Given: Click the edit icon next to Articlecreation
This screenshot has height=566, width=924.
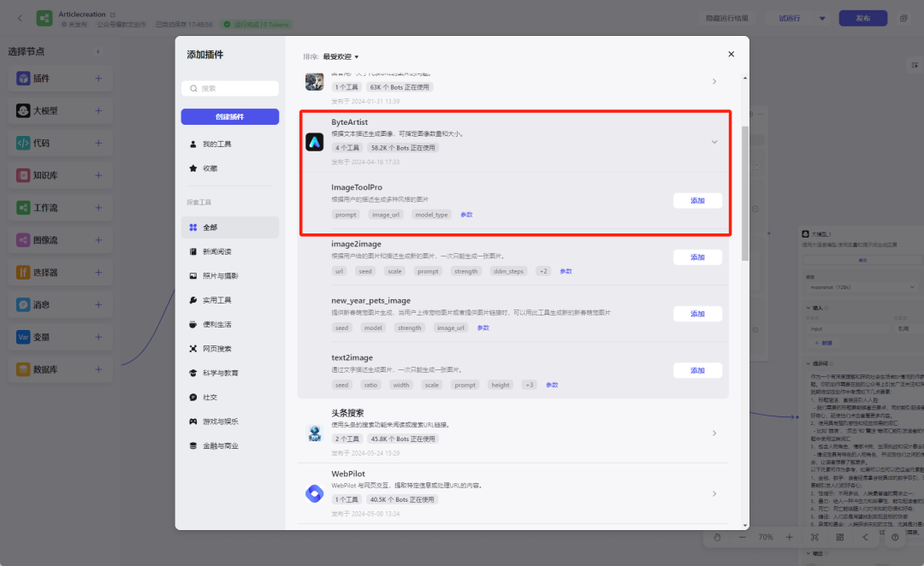Looking at the screenshot, I should [113, 15].
